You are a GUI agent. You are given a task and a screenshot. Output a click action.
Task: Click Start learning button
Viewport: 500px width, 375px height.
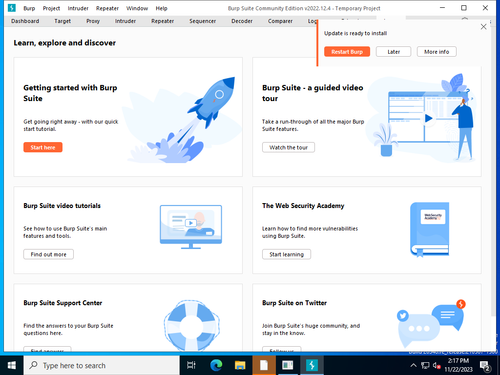point(287,254)
